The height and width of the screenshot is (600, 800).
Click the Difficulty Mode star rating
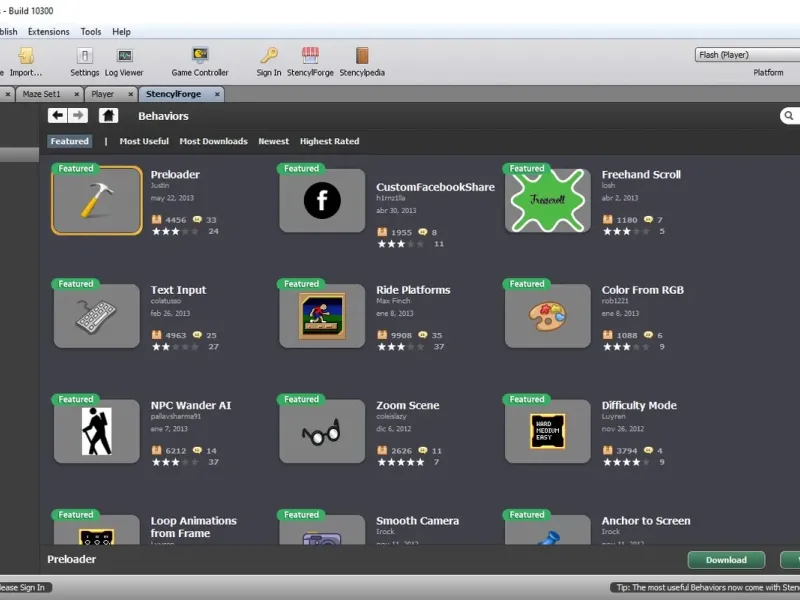click(626, 462)
